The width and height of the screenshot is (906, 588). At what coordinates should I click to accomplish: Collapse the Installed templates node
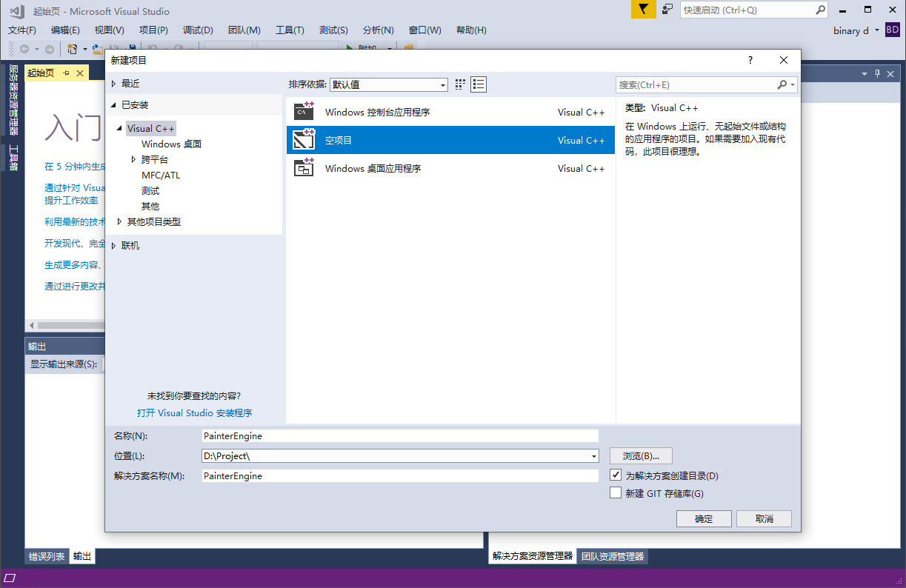pos(114,104)
